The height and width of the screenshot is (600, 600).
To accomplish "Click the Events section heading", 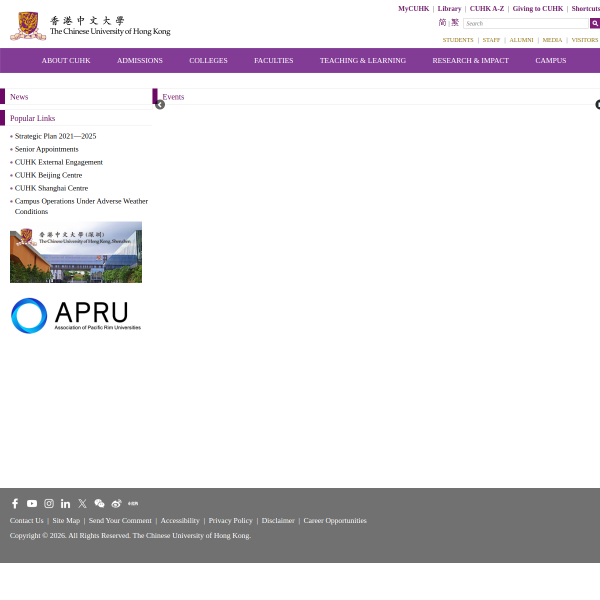I will coord(173,97).
